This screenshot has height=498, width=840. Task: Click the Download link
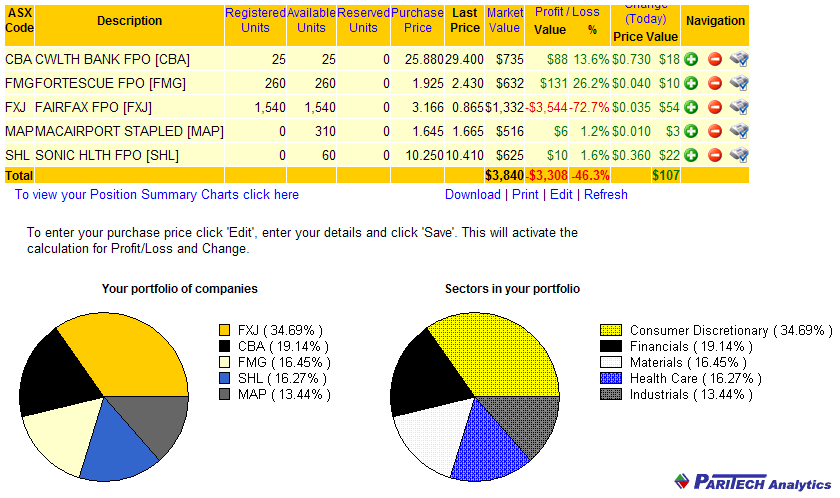tap(472, 194)
